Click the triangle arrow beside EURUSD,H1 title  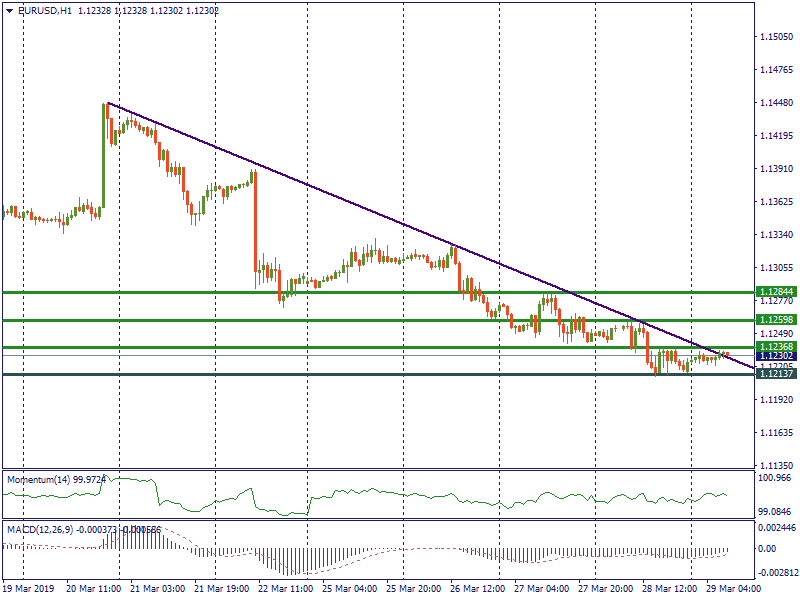(x=9, y=10)
